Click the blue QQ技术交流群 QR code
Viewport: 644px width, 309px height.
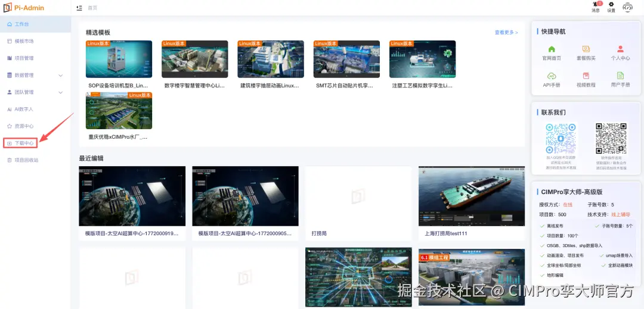point(561,139)
